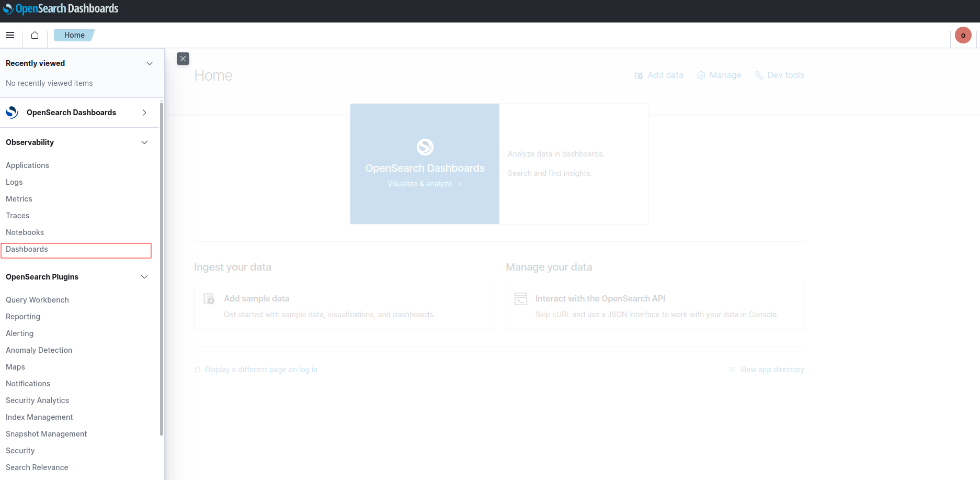Collapse the Observability section

(x=144, y=142)
